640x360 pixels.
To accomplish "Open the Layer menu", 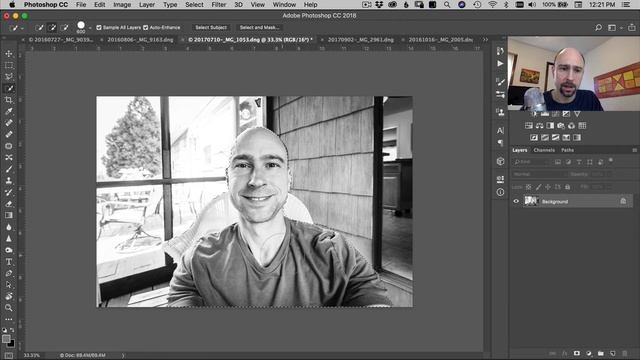I will click(147, 5).
